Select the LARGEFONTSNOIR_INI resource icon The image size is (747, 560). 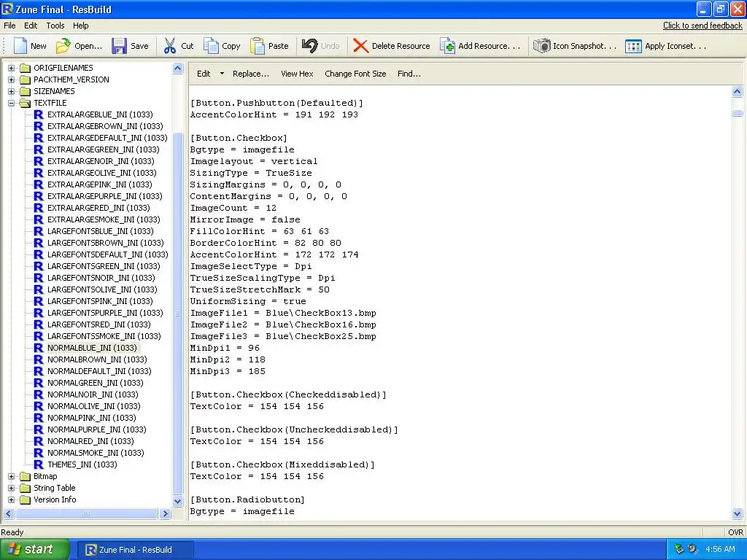click(x=39, y=278)
